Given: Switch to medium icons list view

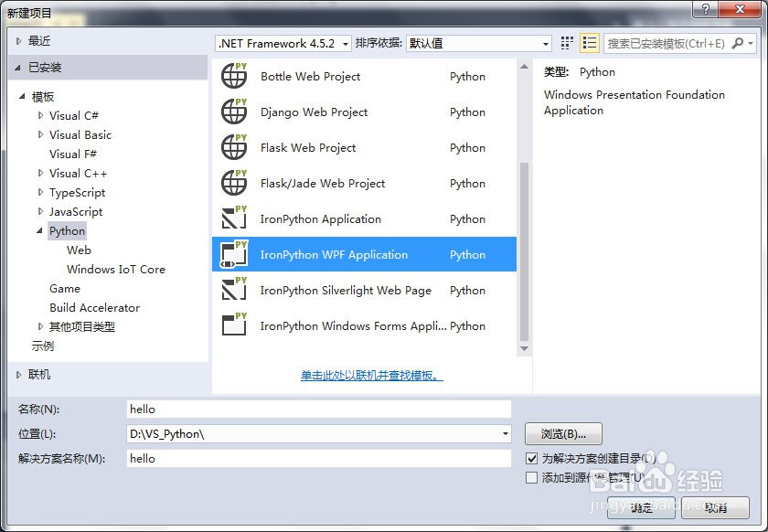Looking at the screenshot, I should (x=589, y=43).
